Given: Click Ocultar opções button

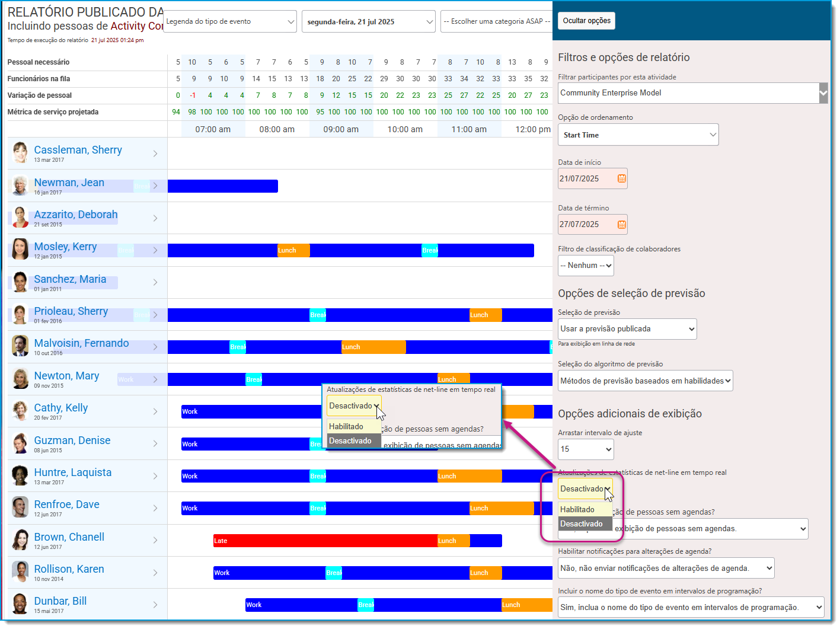Looking at the screenshot, I should [x=586, y=21].
